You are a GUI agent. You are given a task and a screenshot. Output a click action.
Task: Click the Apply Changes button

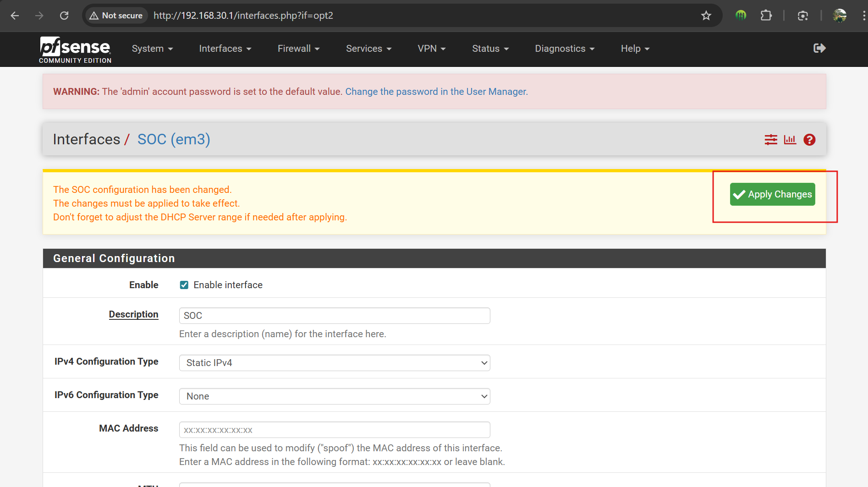click(772, 194)
